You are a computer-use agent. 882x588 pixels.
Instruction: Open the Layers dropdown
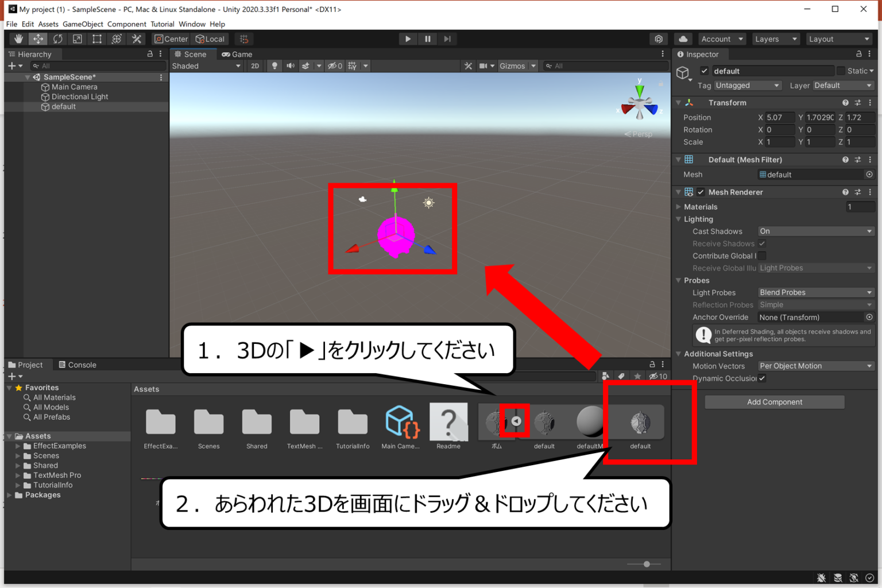(x=776, y=38)
